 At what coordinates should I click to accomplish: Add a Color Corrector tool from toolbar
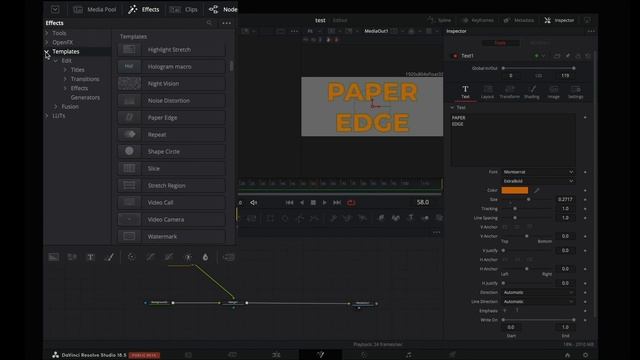tap(131, 257)
